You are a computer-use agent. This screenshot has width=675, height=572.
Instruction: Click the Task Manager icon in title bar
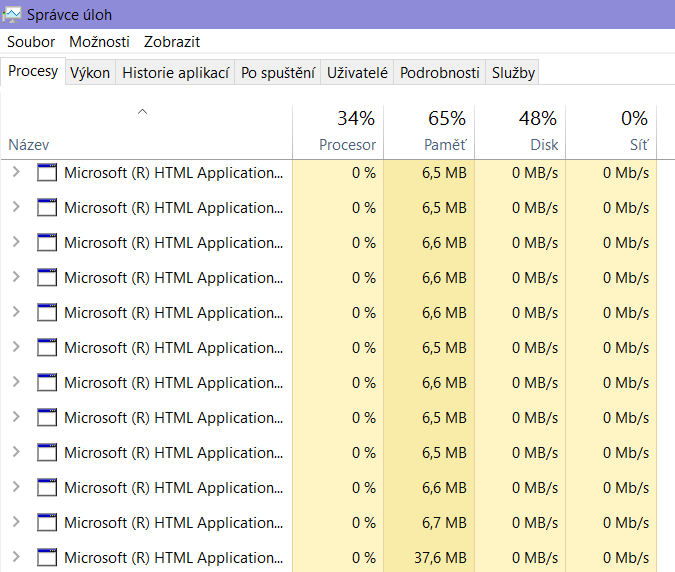[13, 15]
